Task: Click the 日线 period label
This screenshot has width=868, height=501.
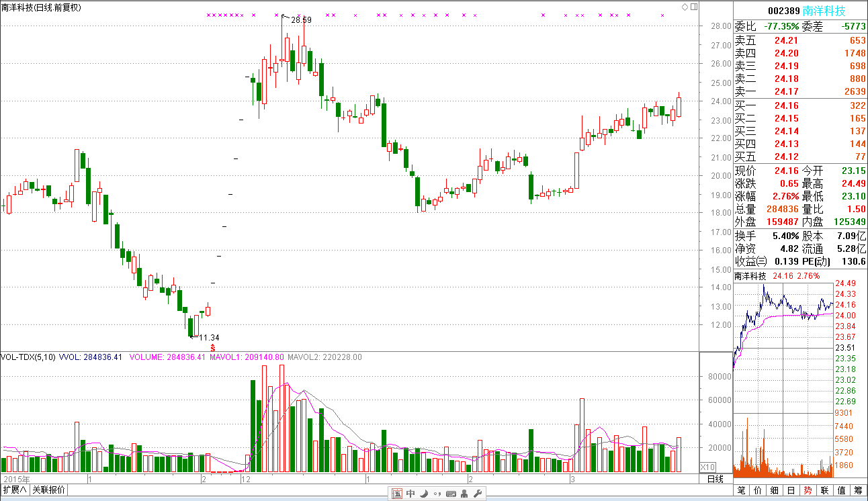Action: 715,479
